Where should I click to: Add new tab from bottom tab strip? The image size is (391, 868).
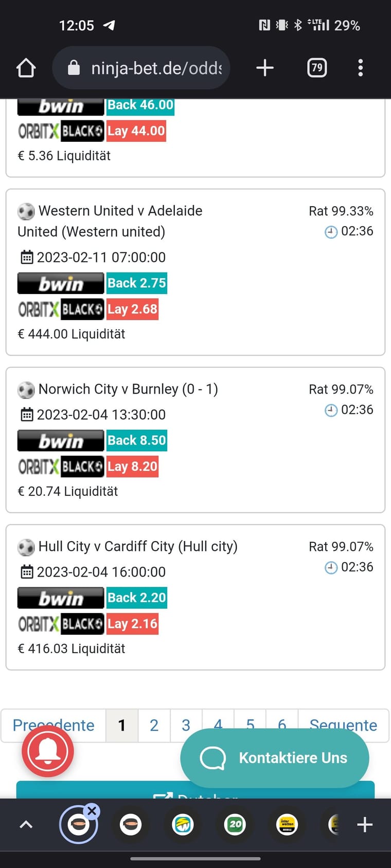click(365, 825)
